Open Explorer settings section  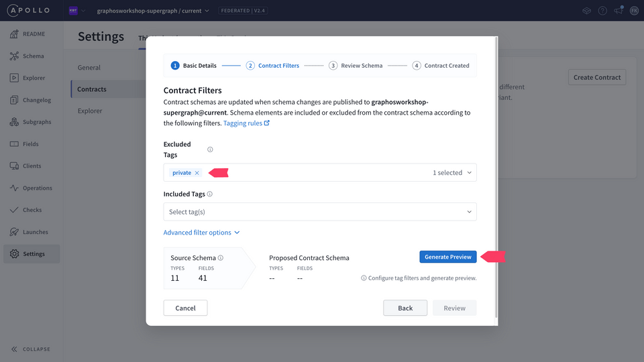(89, 111)
